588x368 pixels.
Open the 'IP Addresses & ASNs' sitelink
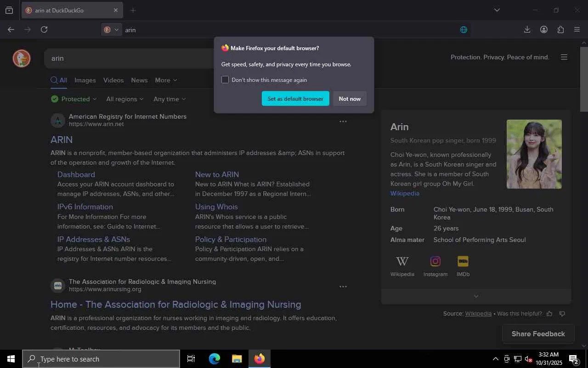pyautogui.click(x=94, y=239)
